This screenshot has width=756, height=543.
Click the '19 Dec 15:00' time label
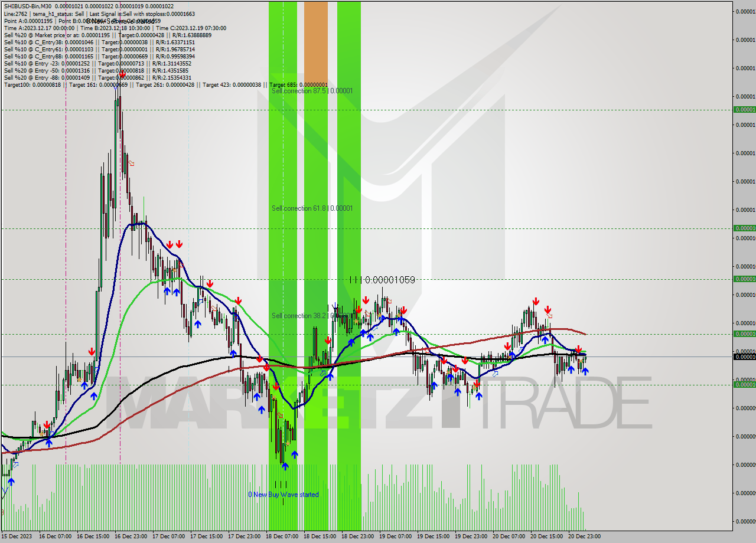pos(433,537)
